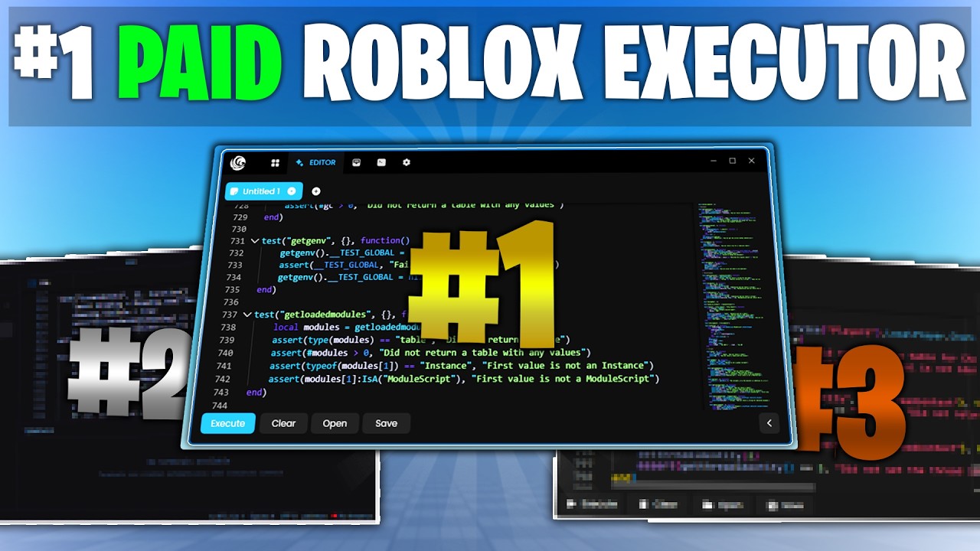980x551 pixels.
Task: Minimize the executor window
Action: [x=713, y=161]
